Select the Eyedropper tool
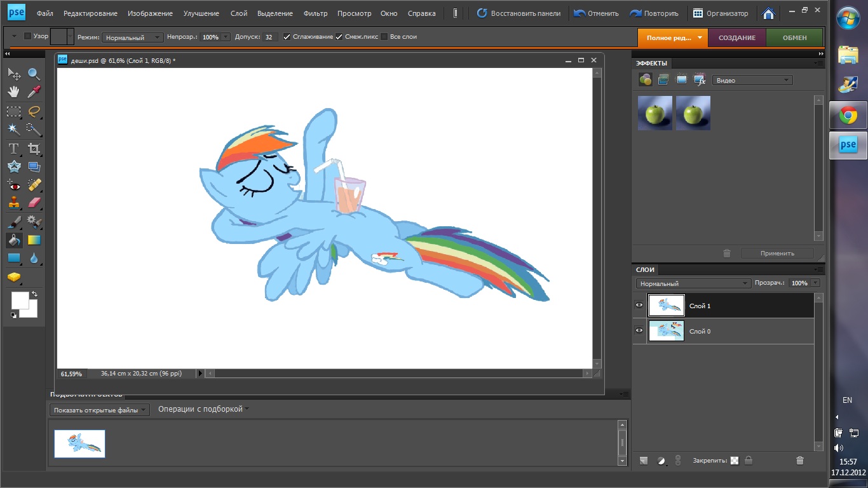This screenshot has height=488, width=868. coord(34,92)
